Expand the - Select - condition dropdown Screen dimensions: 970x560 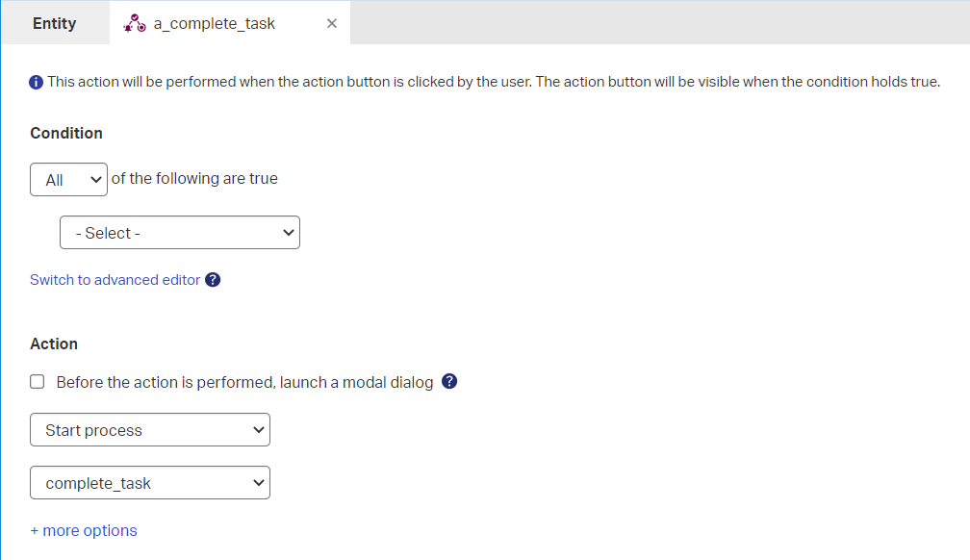pos(180,233)
